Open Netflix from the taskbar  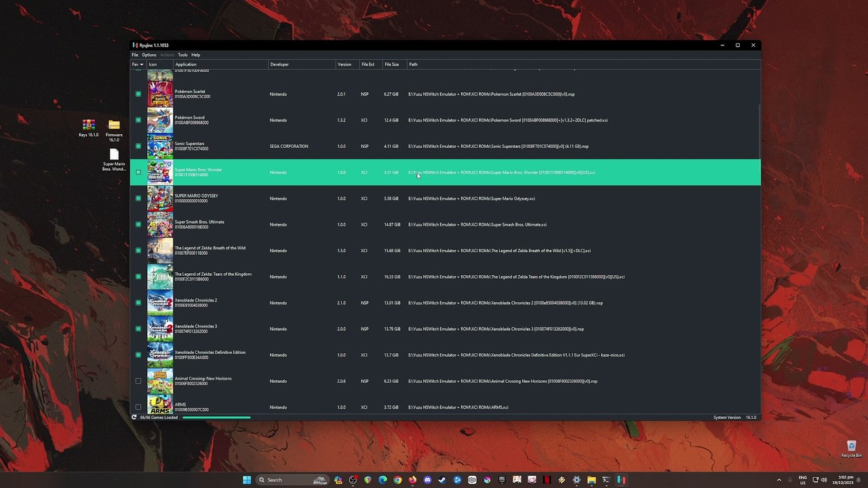(547, 480)
